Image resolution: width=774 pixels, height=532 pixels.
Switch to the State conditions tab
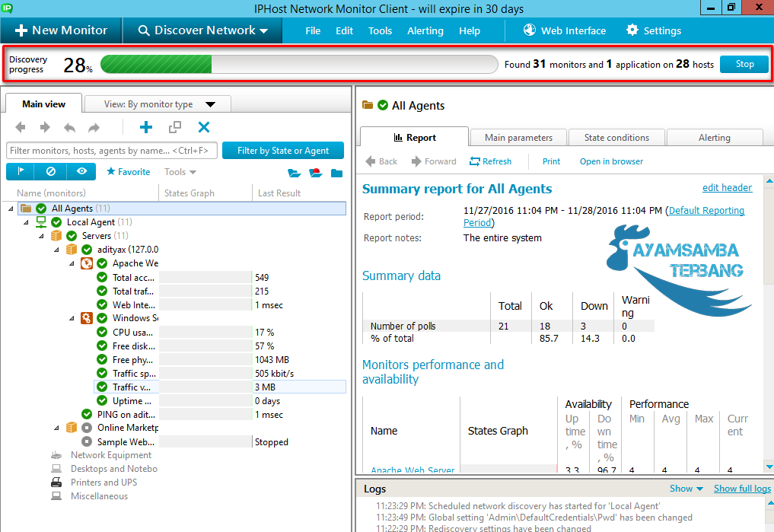(616, 138)
